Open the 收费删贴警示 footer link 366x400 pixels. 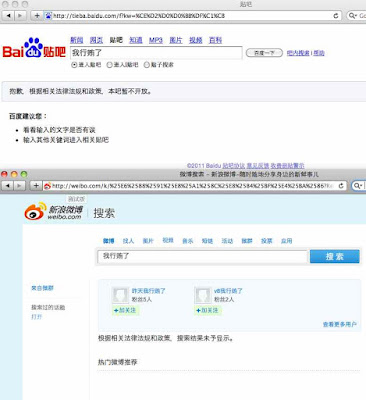point(287,165)
